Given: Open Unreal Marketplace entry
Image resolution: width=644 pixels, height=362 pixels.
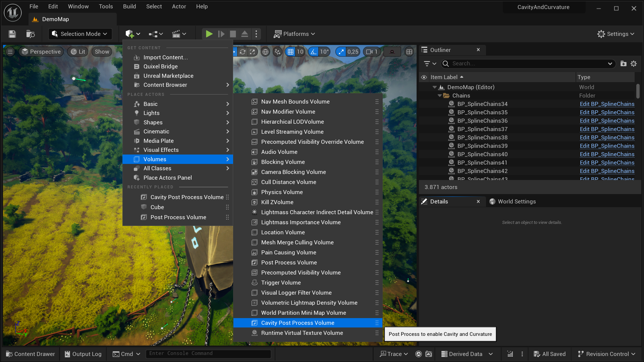Looking at the screenshot, I should [178, 76].
